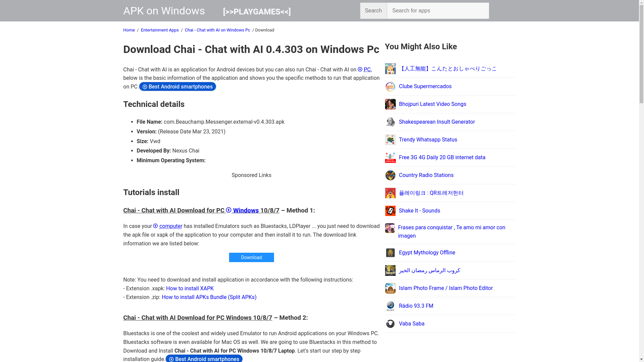Open Frases para conquistar link
Viewport: 644px width, 362px height.
451,232
